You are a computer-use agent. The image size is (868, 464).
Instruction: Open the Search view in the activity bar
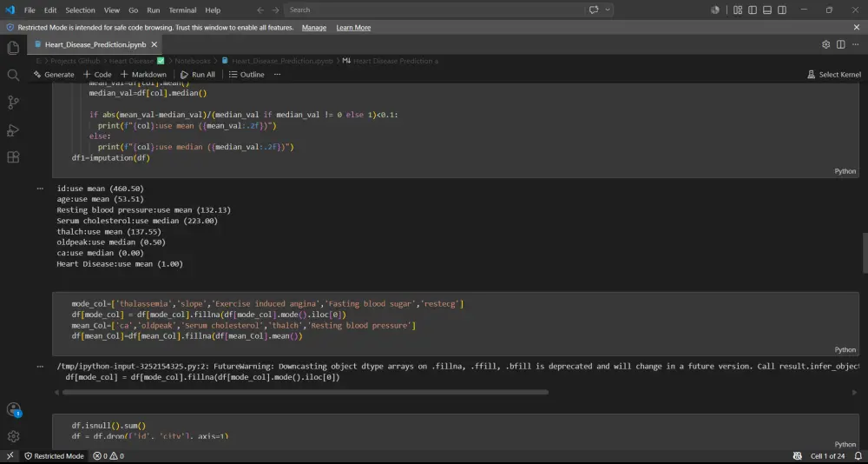[13, 75]
